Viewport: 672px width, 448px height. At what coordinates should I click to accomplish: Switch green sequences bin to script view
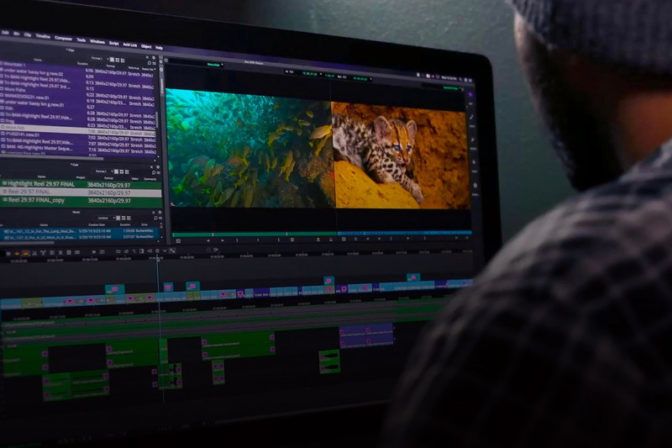click(127, 172)
